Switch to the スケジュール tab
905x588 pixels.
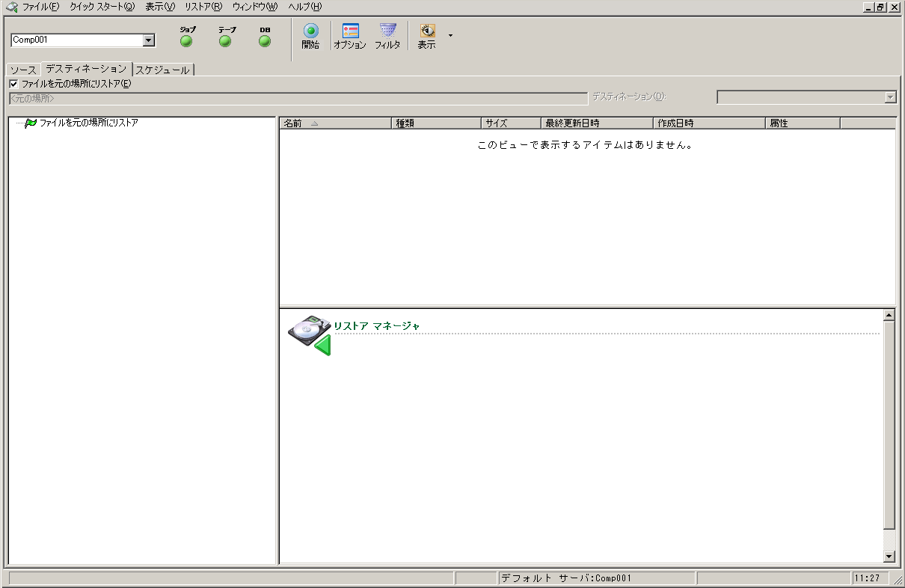click(x=163, y=70)
